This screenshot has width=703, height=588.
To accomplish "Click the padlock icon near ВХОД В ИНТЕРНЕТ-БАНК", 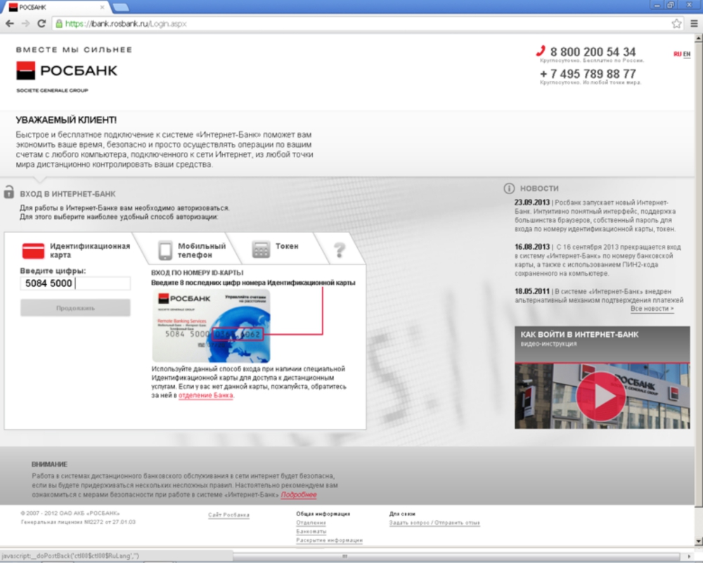I will (x=8, y=192).
